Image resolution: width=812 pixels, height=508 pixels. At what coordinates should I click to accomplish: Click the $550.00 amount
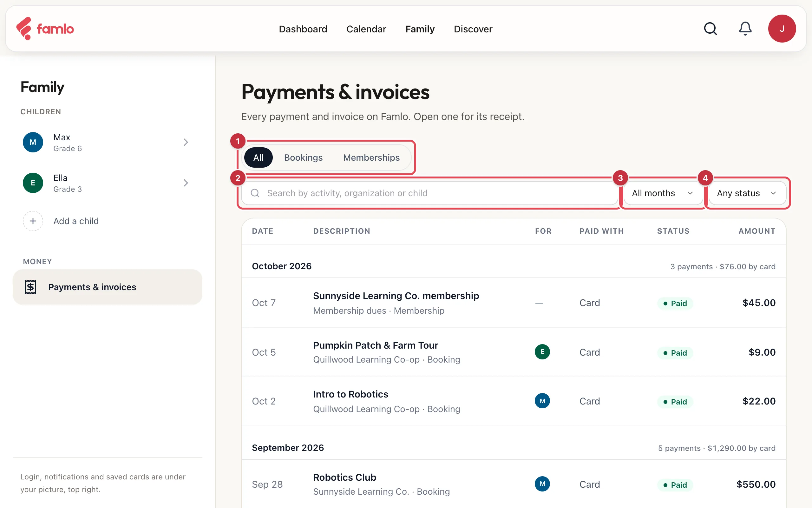pos(756,484)
